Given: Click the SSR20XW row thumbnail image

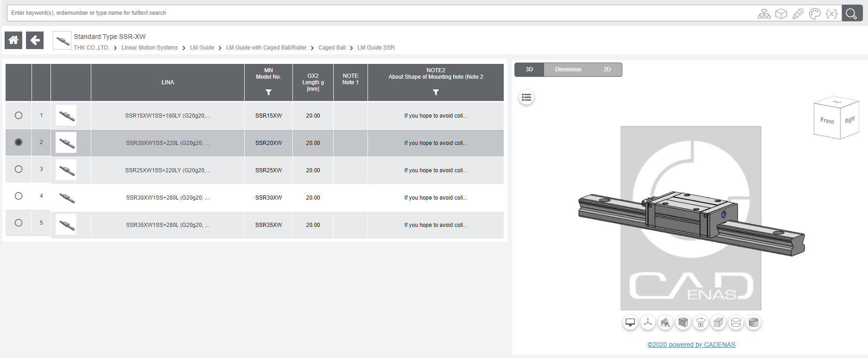Looking at the screenshot, I should (66, 143).
